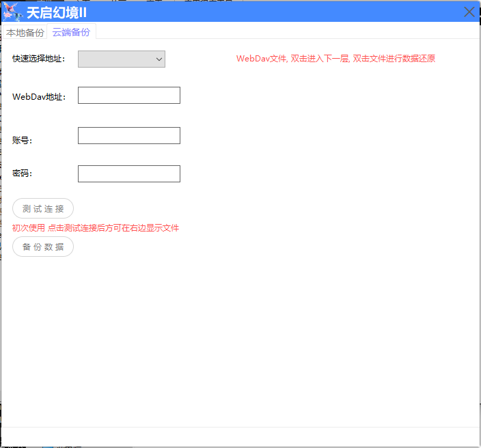Switch to the 本地备份 tab
Image resolution: width=481 pixels, height=448 pixels.
(25, 33)
